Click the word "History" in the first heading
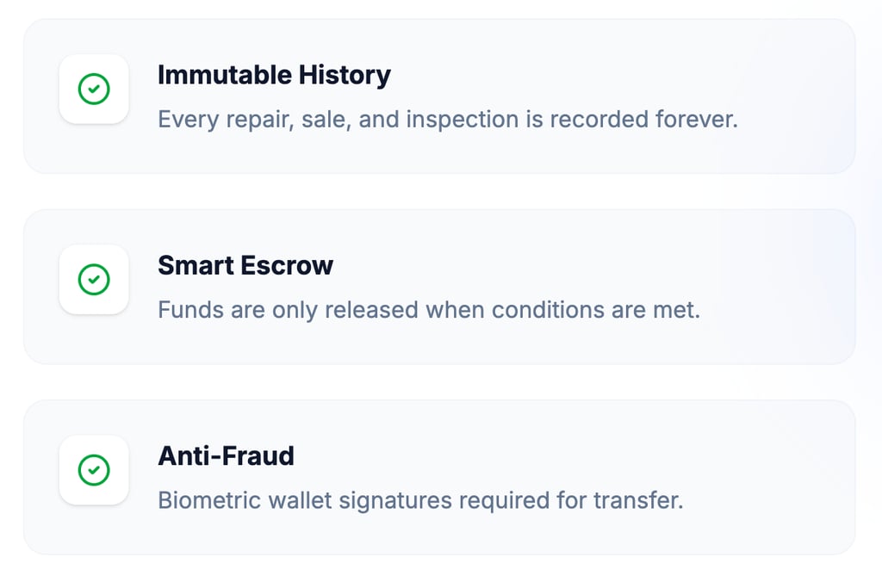 [x=345, y=75]
